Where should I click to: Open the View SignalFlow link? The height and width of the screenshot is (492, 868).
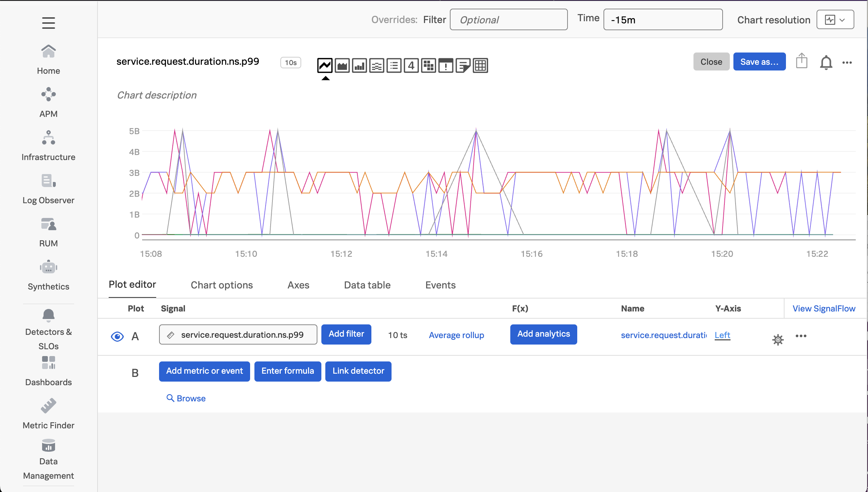pyautogui.click(x=824, y=309)
